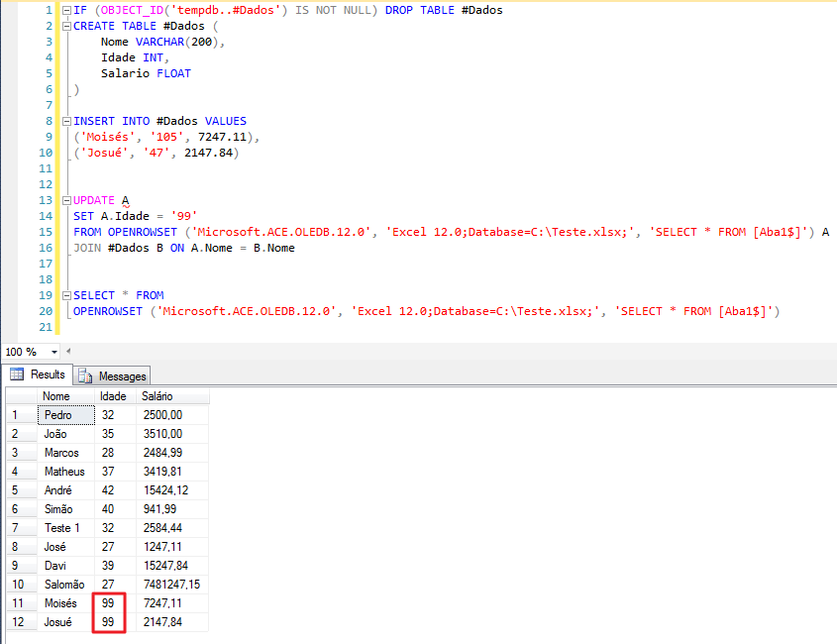The image size is (837, 644).
Task: Select the Matheus name cell
Action: (65, 472)
